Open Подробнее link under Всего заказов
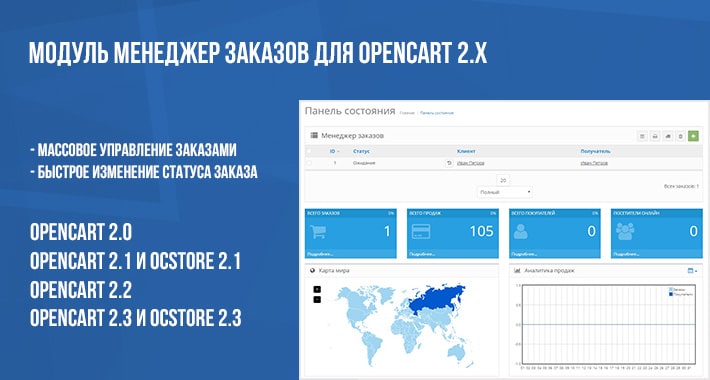 pyautogui.click(x=320, y=254)
